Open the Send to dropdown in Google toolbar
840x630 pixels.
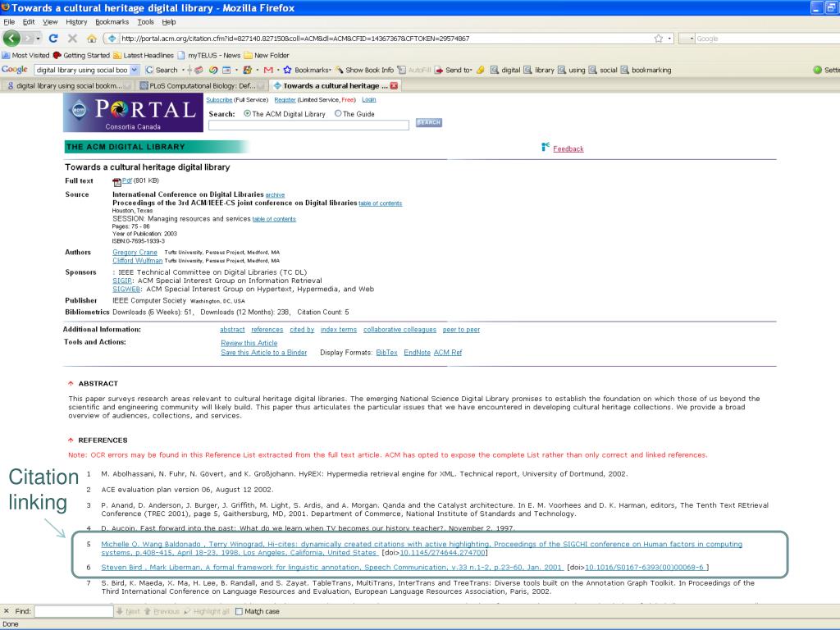click(x=470, y=71)
